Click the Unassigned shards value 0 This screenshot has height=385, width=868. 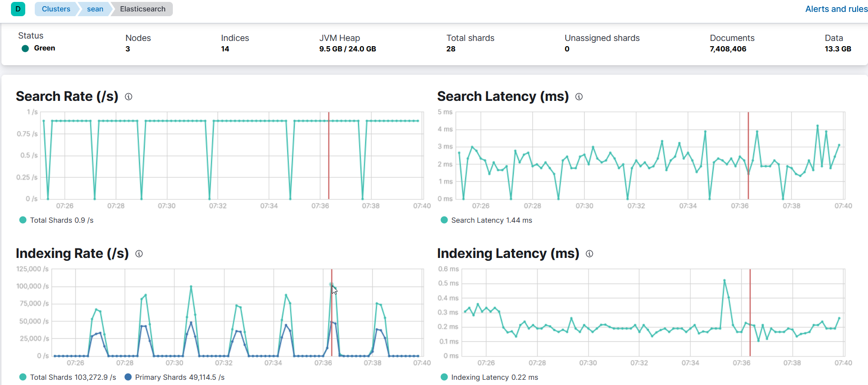coord(567,49)
